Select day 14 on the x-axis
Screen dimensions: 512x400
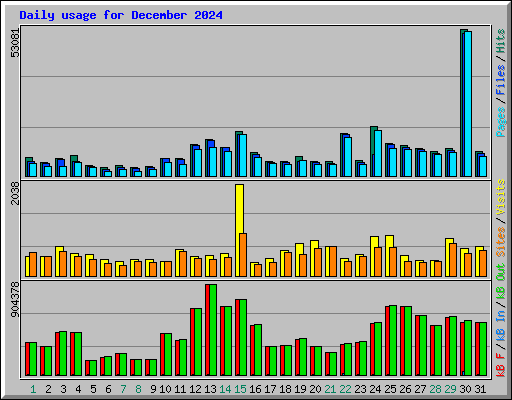pyautogui.click(x=225, y=389)
